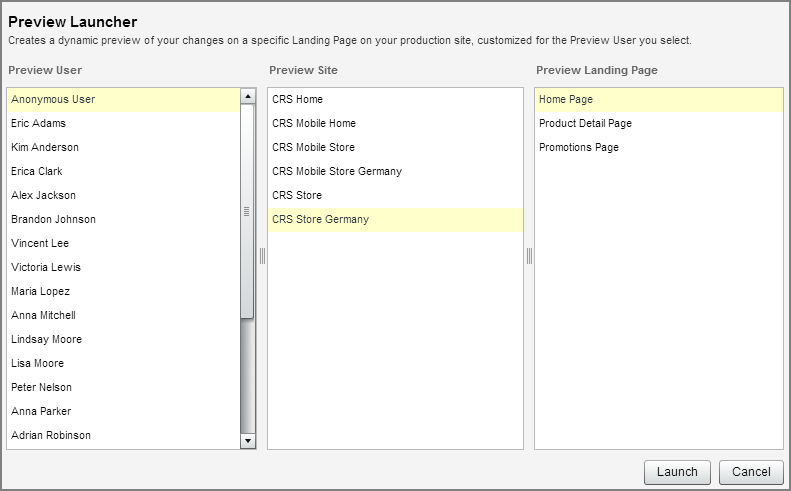Image resolution: width=791 pixels, height=491 pixels.
Task: Choose Adrian Robinson from the user list
Action: [51, 436]
